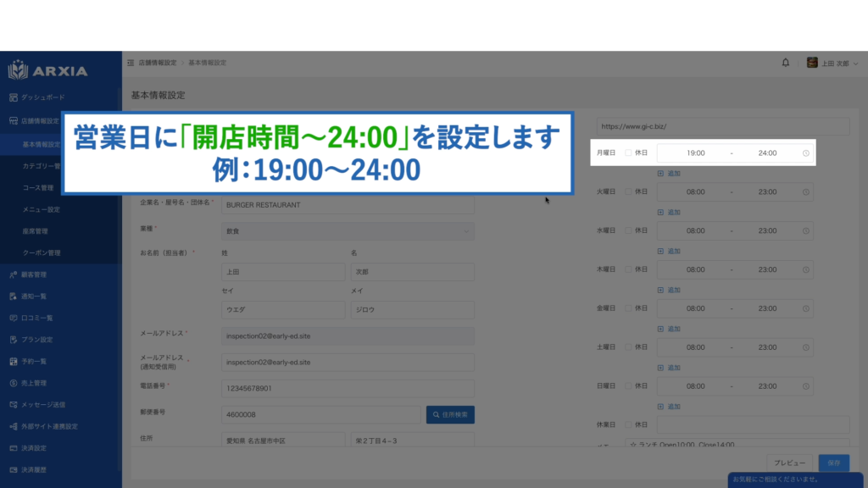The image size is (868, 488).
Task: Open the 月曜日 opening time 19:00 picker
Action: (x=695, y=153)
